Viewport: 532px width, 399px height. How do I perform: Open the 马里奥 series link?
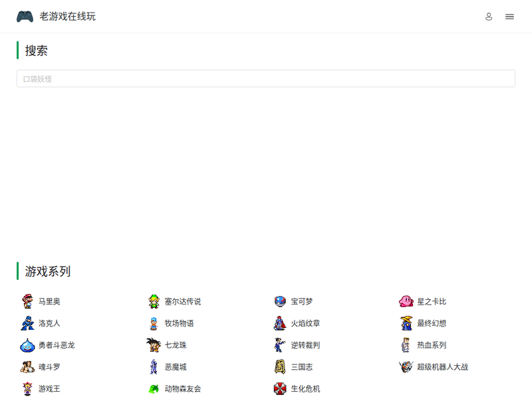tap(49, 301)
